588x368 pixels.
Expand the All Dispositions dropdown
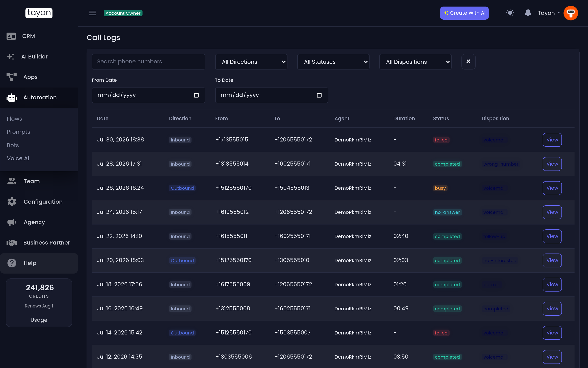415,62
